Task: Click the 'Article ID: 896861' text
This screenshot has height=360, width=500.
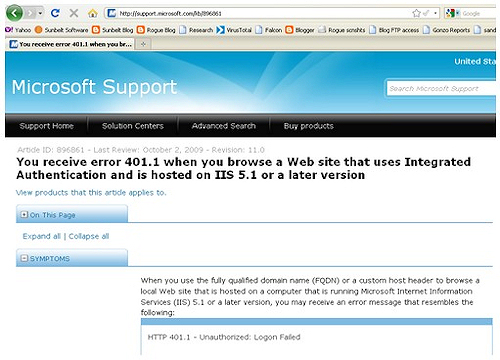Action: [51, 150]
